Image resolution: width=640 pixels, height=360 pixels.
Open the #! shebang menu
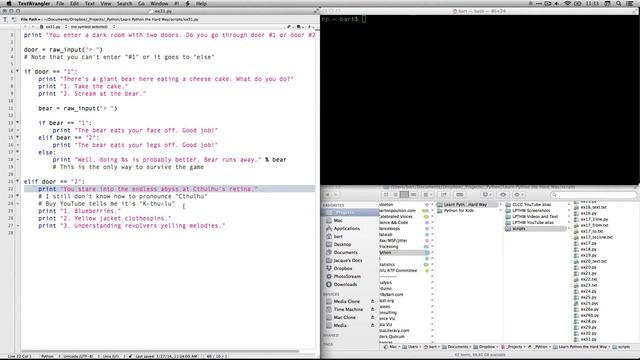[177, 3]
